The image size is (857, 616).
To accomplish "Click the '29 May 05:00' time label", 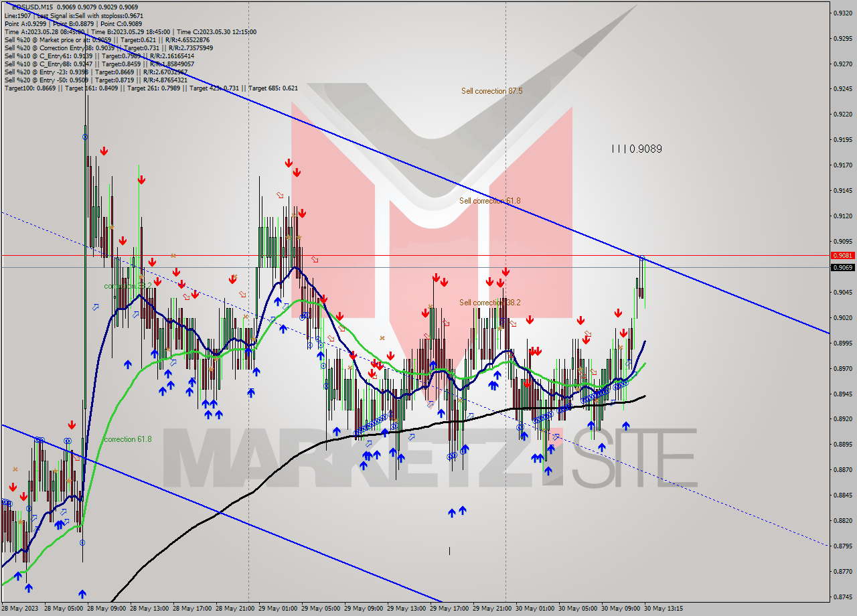I will pos(321,609).
